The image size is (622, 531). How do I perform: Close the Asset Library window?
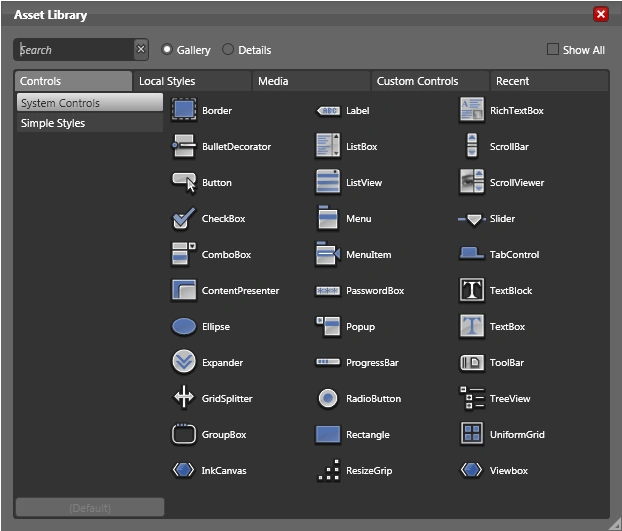click(601, 14)
